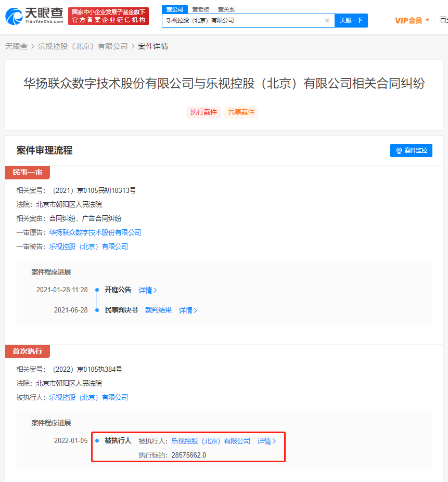Viewport: 448px width, 482px height.
Task: Click the 天眼一下 search button
Action: (x=351, y=21)
